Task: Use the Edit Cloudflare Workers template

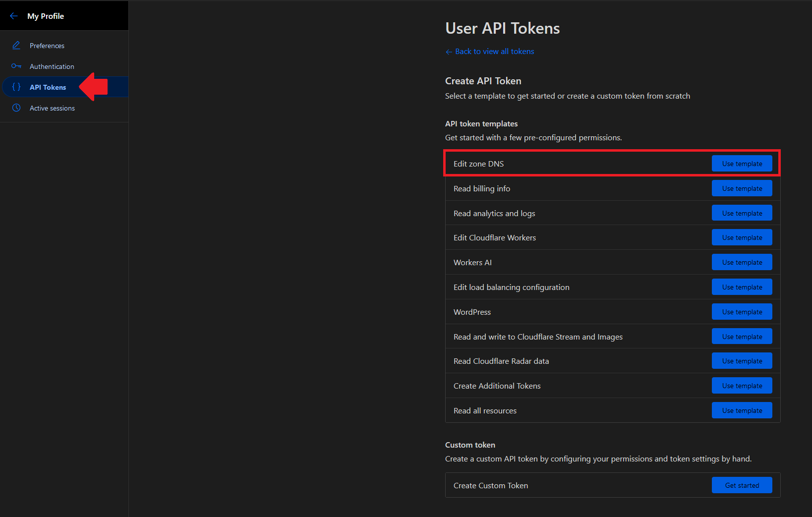Action: tap(742, 237)
